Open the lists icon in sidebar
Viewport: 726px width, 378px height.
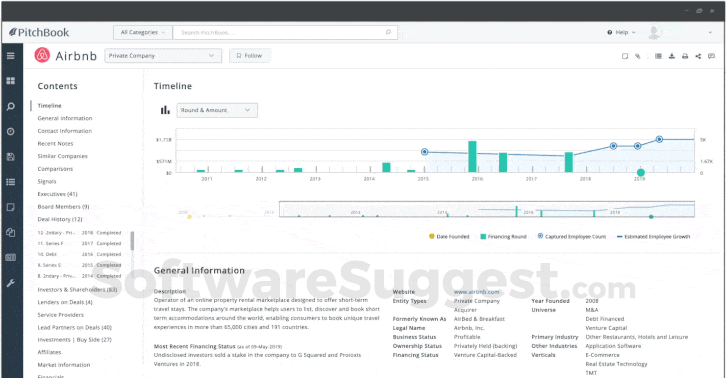click(x=10, y=182)
